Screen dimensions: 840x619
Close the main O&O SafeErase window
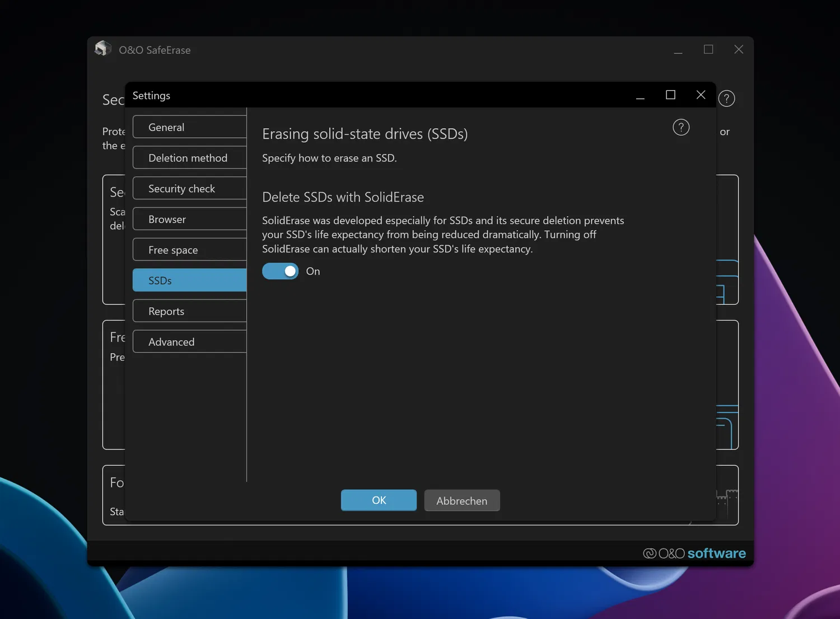point(739,50)
